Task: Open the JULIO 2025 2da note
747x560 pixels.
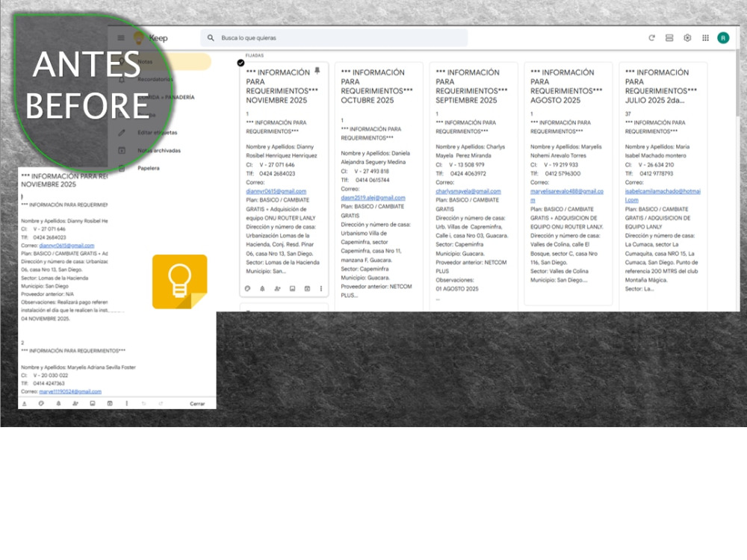Action: click(x=663, y=187)
